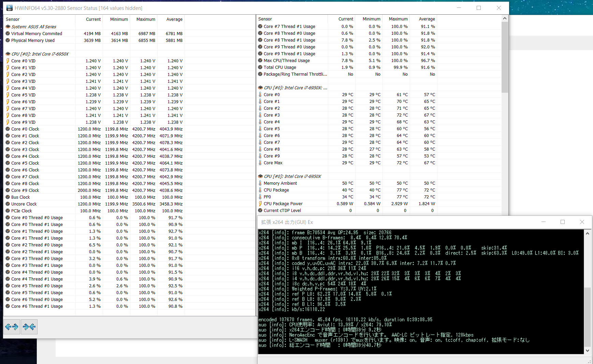Click the HWiNFO64 title bar app icon
This screenshot has width=593, height=364.
pyautogui.click(x=10, y=8)
